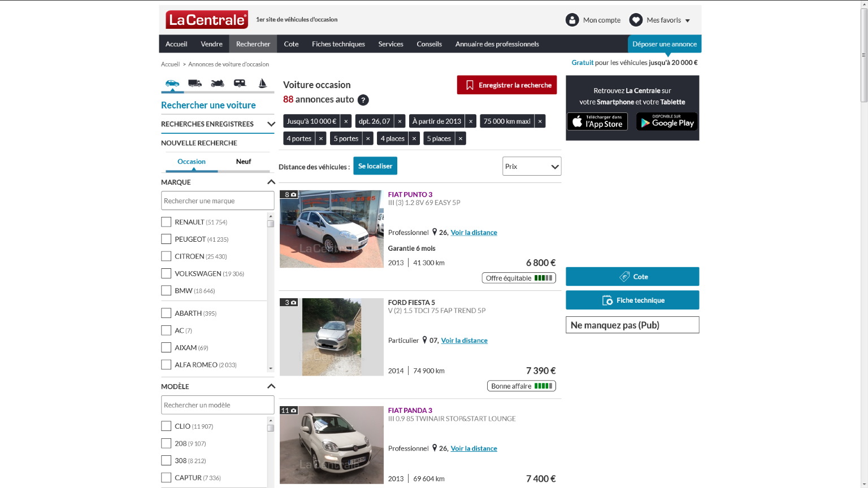Open the Fiches techniques menu item
Screen dimensions: 868x488
[338, 44]
